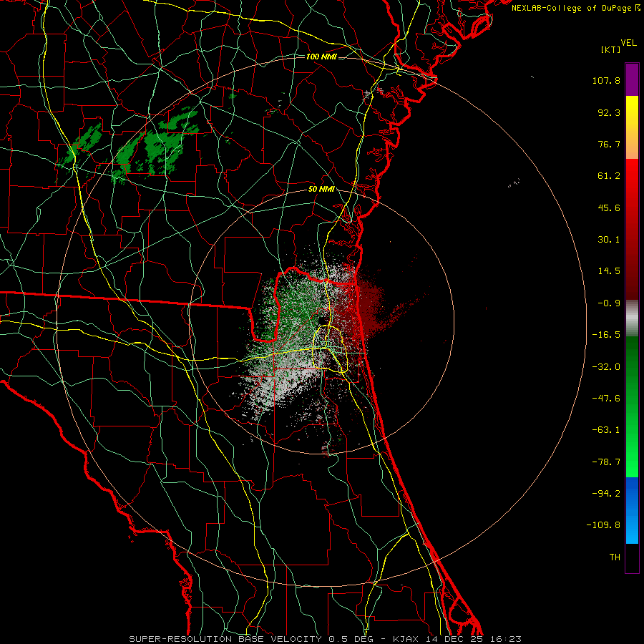This screenshot has width=644, height=644.
Task: Click the [KT] units label
Action: click(611, 49)
